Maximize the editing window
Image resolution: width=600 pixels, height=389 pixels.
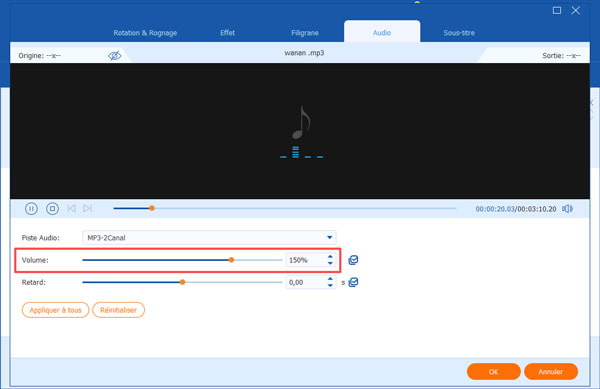pos(557,10)
